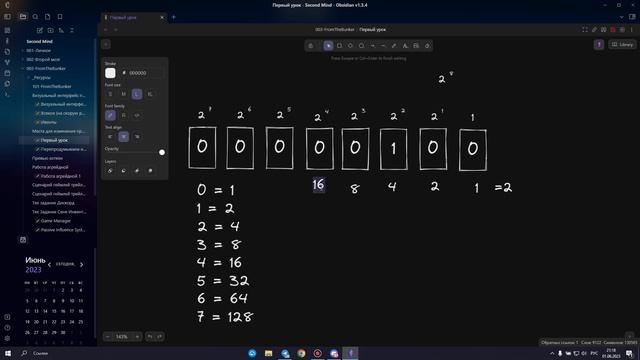
Task: Zoom out with the minus button
Action: click(x=107, y=337)
